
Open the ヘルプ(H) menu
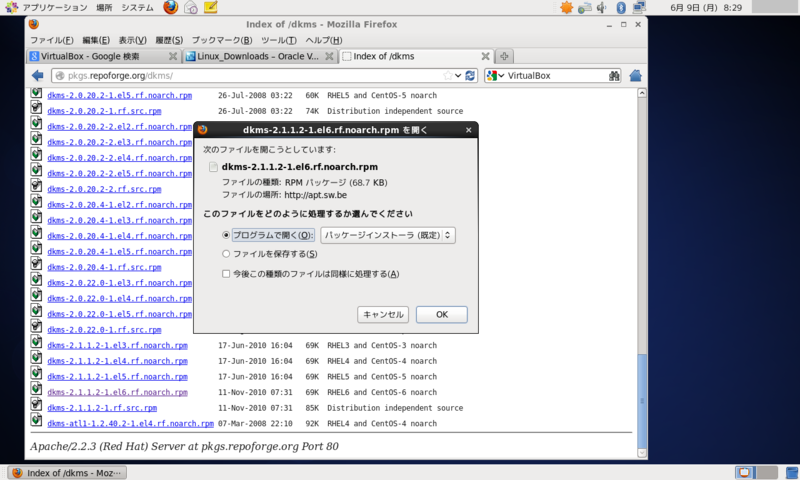324,40
